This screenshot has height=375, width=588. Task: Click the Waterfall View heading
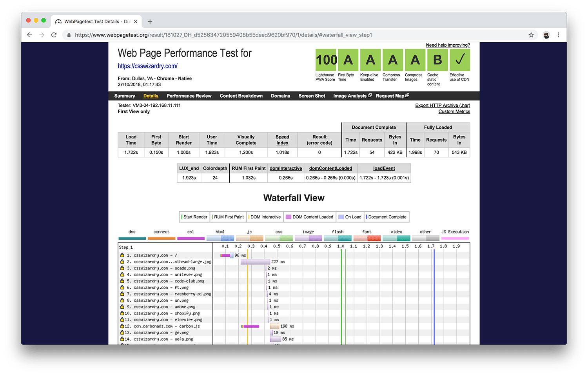click(294, 198)
